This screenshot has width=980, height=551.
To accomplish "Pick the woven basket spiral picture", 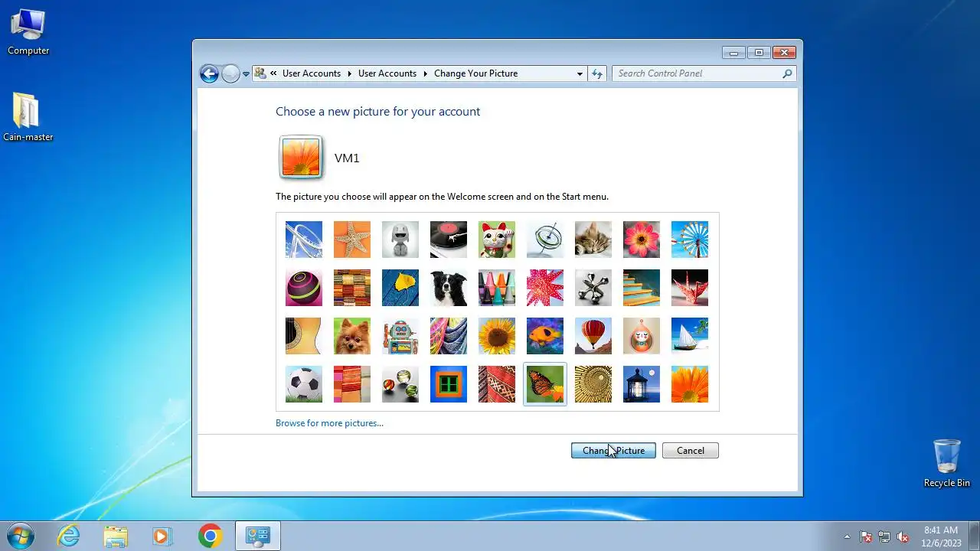I will (x=593, y=384).
